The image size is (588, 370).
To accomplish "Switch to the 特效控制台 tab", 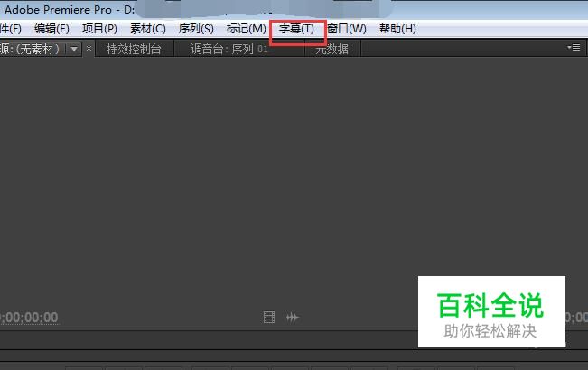I will [134, 49].
